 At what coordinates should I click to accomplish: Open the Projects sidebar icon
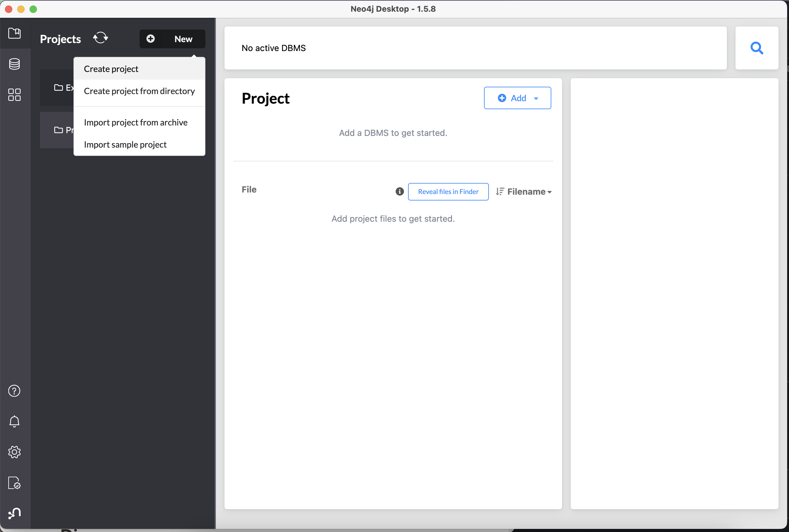[14, 33]
